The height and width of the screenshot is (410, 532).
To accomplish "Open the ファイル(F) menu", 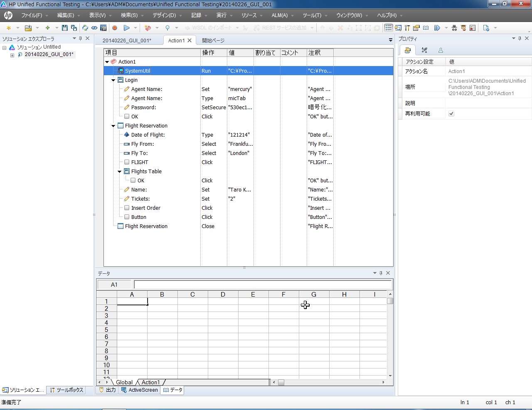I will pos(32,15).
